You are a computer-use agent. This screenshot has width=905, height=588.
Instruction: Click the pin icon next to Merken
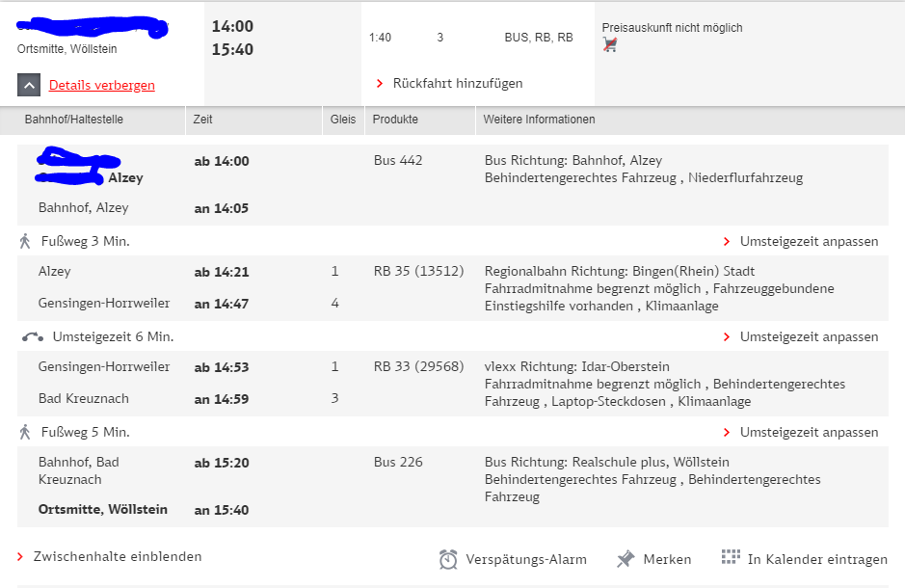click(x=626, y=558)
